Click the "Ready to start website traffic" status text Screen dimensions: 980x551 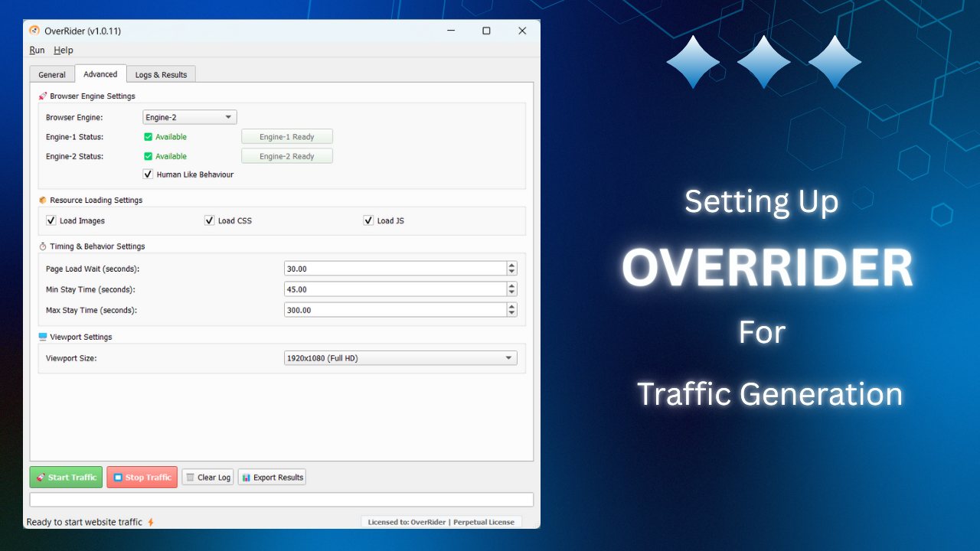pos(84,522)
